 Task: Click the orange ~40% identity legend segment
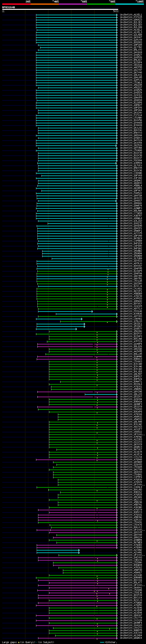[45, 4]
